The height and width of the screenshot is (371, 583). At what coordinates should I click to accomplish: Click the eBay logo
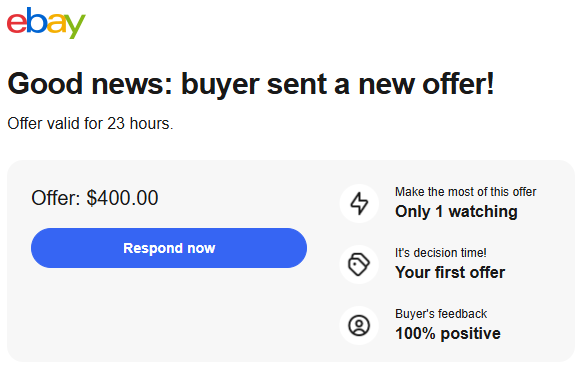[x=46, y=23]
